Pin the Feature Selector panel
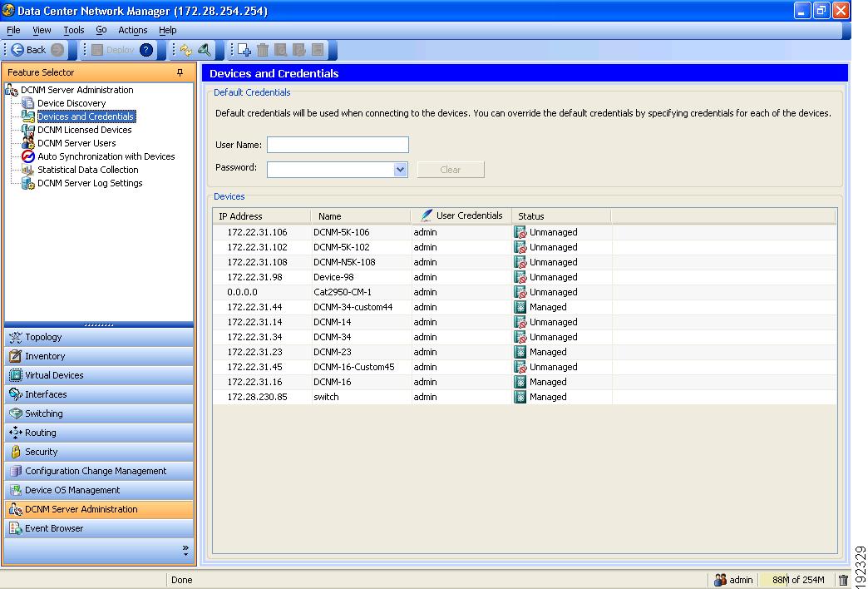 [180, 72]
